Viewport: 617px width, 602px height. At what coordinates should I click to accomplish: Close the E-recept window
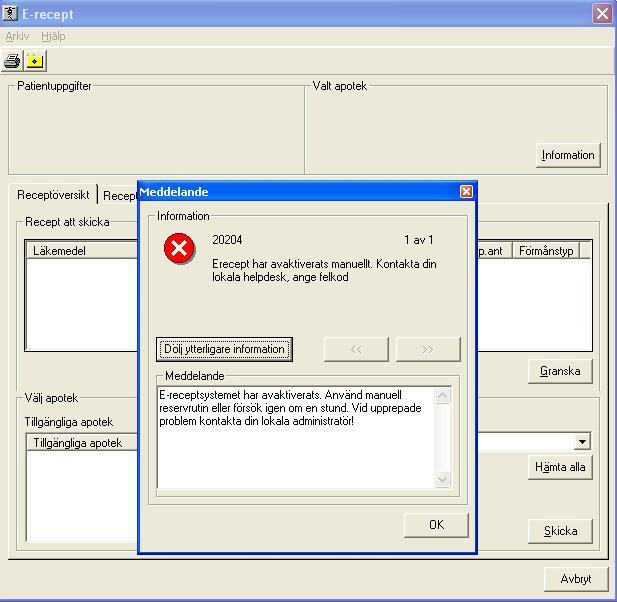602,14
